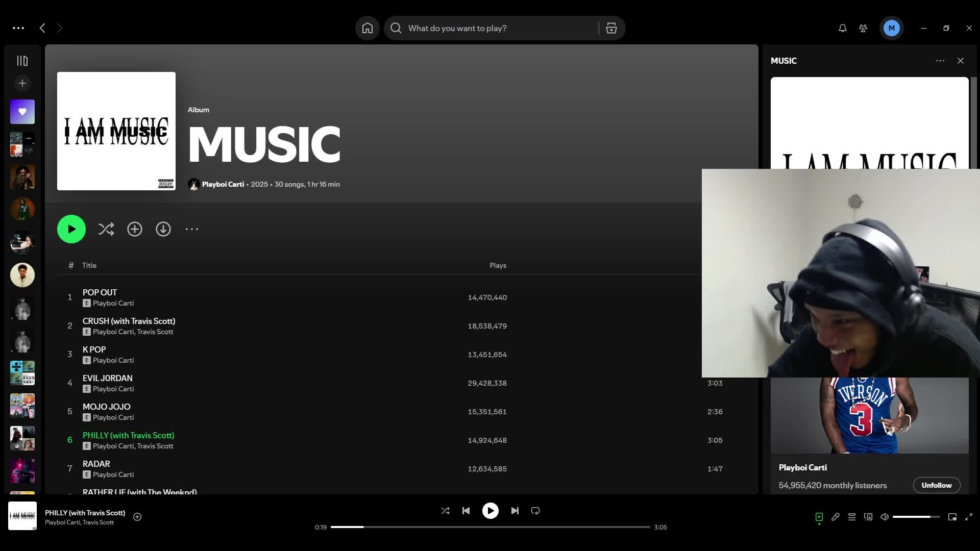Open the Liked Songs playlist tile
This screenshot has height=551, width=980.
[22, 112]
